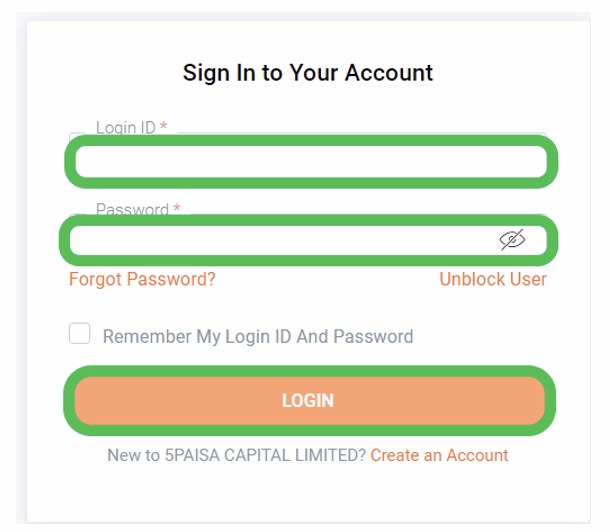Click the Sign In to Your Account heading
Screen dimensions: 610x532
click(x=308, y=73)
